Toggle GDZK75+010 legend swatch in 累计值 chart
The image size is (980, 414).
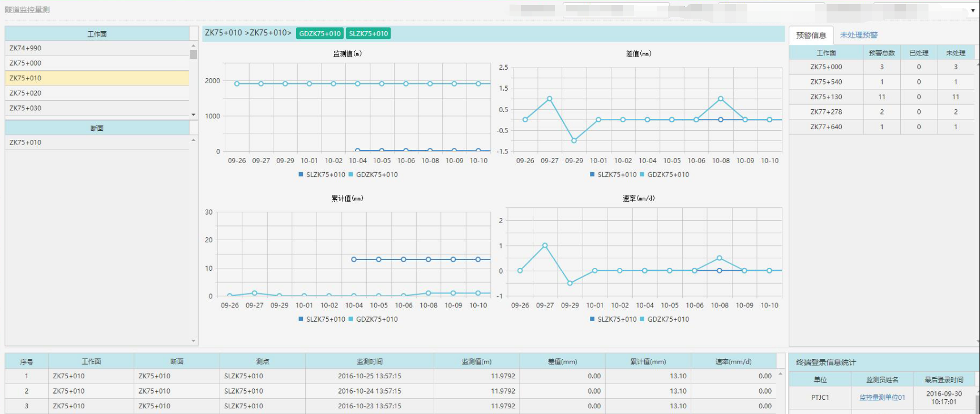350,319
